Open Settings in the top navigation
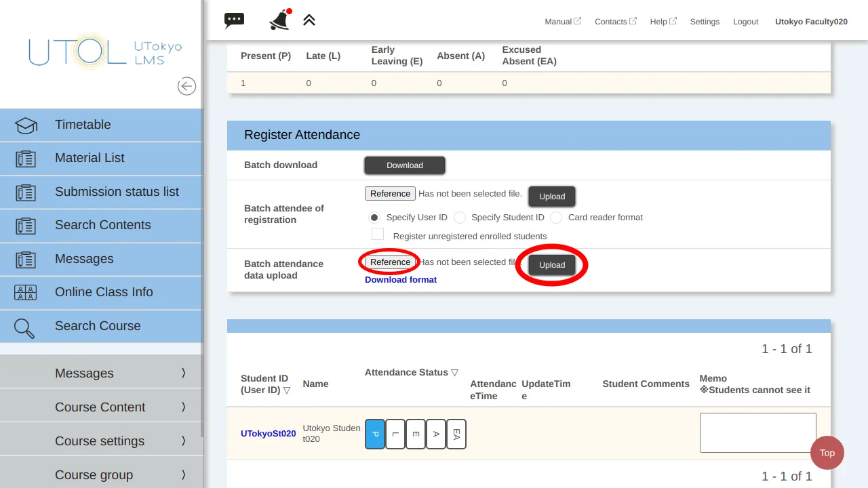The image size is (868, 488). tap(705, 22)
